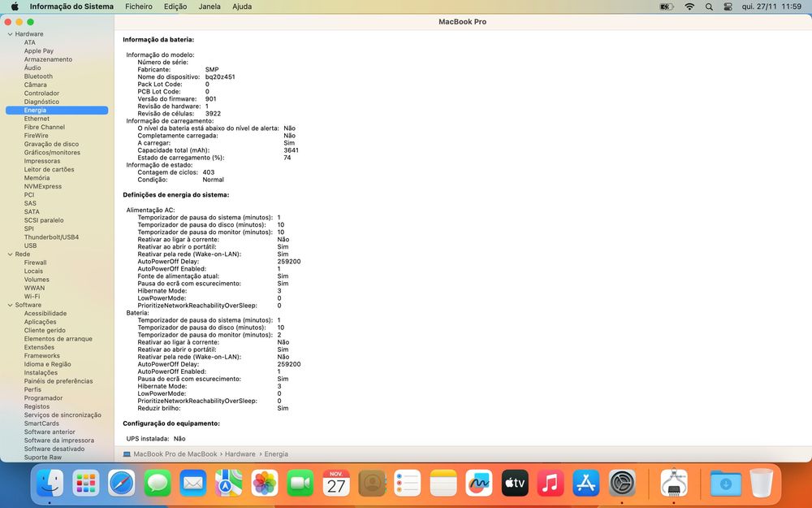This screenshot has height=508, width=812.
Task: Collapse the Software section
Action: click(x=10, y=306)
